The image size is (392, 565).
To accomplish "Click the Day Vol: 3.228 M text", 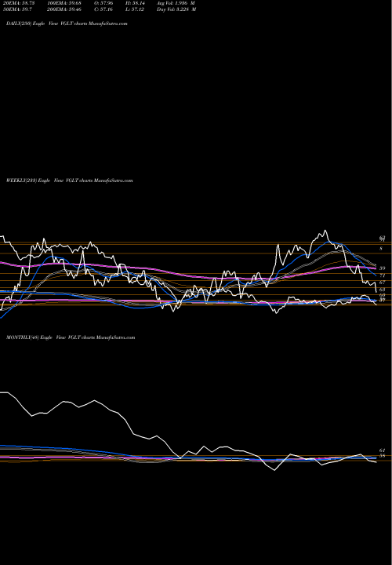I will (176, 9).
